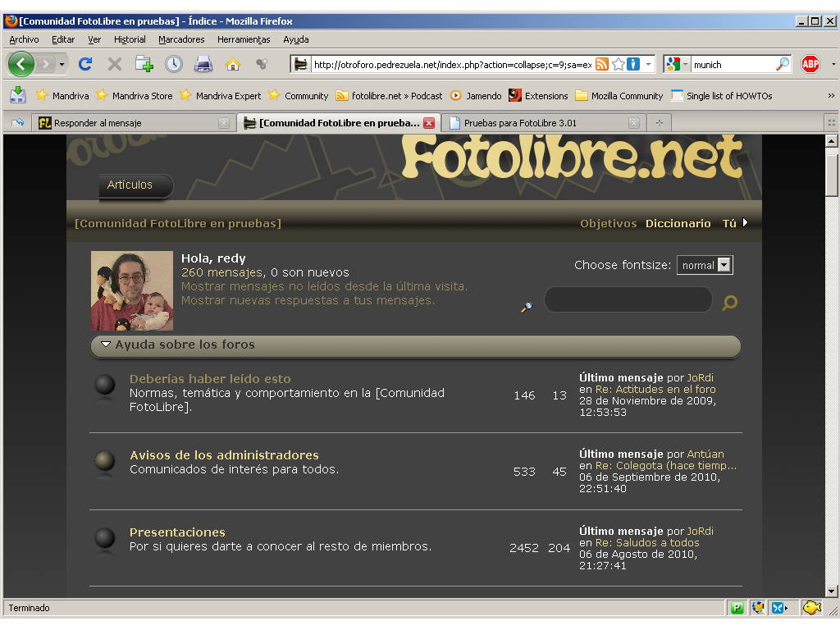Open the Historial menu
The height and width of the screenshot is (630, 840).
point(130,39)
